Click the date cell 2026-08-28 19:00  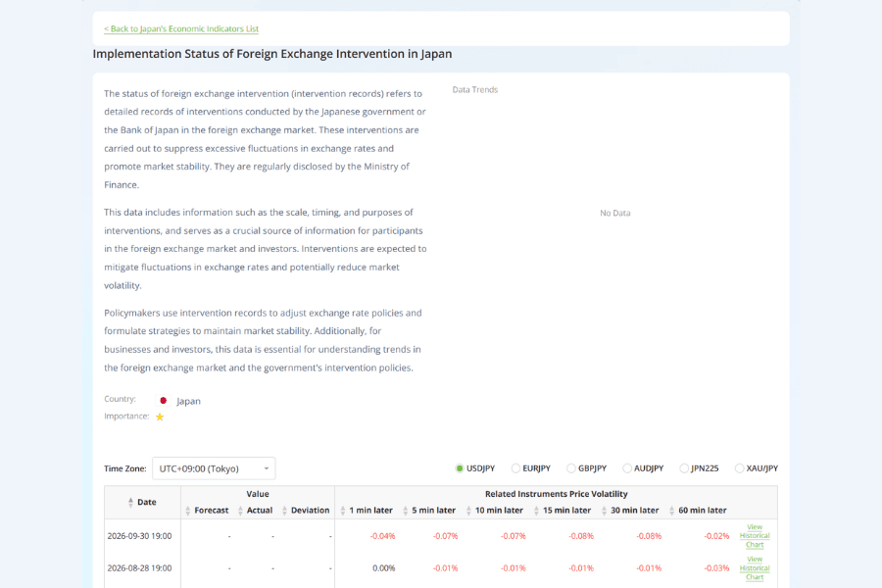[x=139, y=568]
